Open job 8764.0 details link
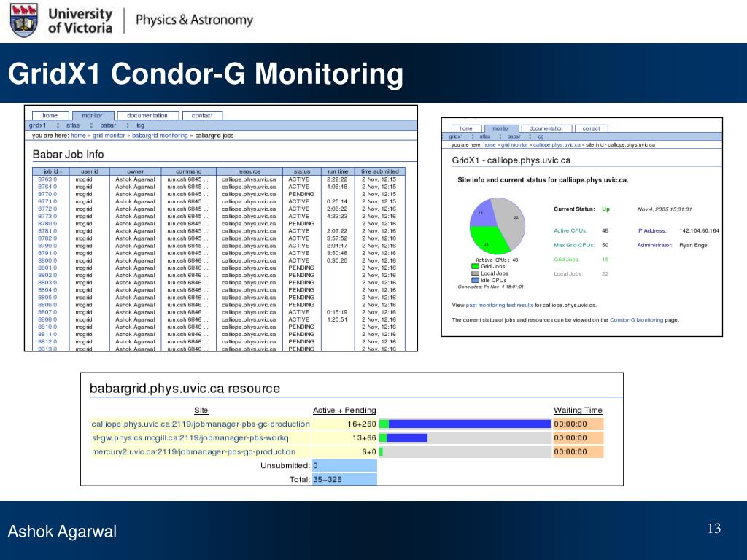This screenshot has height=560, width=747. coord(47,187)
